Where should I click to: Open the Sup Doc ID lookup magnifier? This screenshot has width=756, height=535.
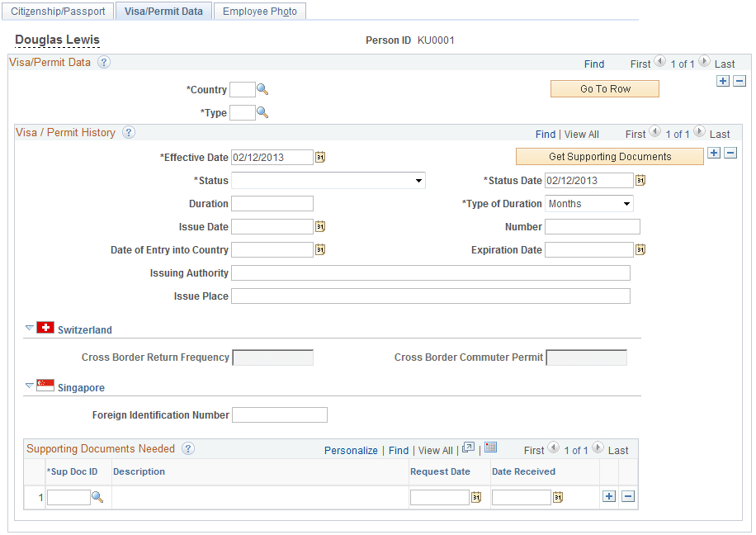(97, 496)
